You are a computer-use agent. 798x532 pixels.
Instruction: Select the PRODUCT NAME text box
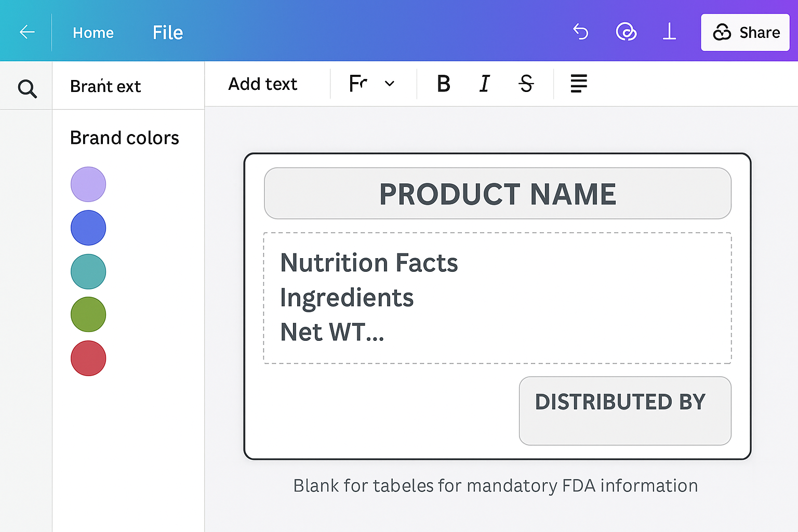point(497,193)
